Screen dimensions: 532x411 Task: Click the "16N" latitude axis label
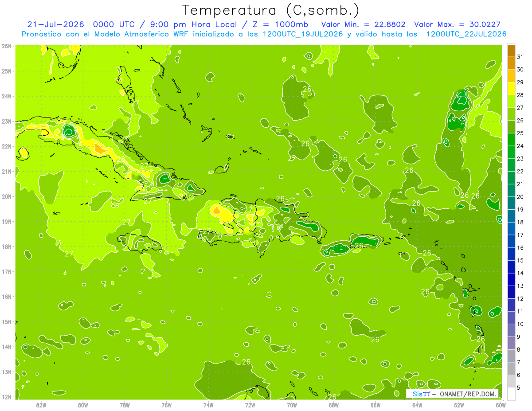(x=7, y=297)
